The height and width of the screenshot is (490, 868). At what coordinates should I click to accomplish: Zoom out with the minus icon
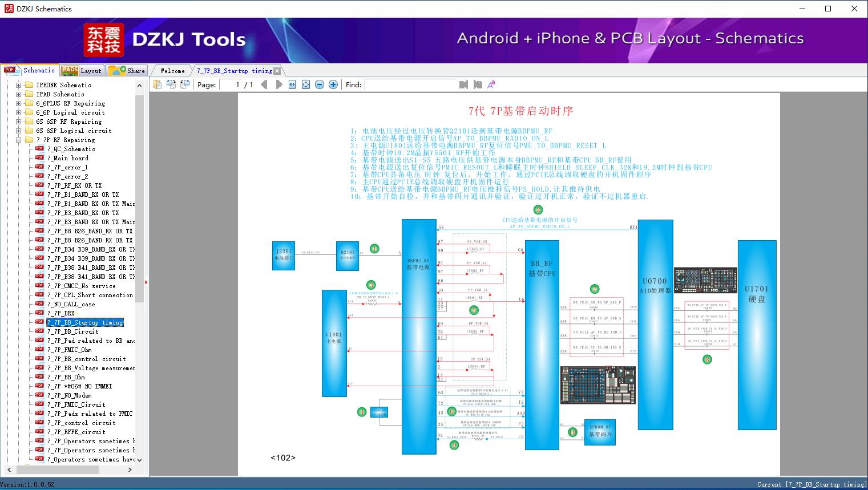(x=320, y=84)
